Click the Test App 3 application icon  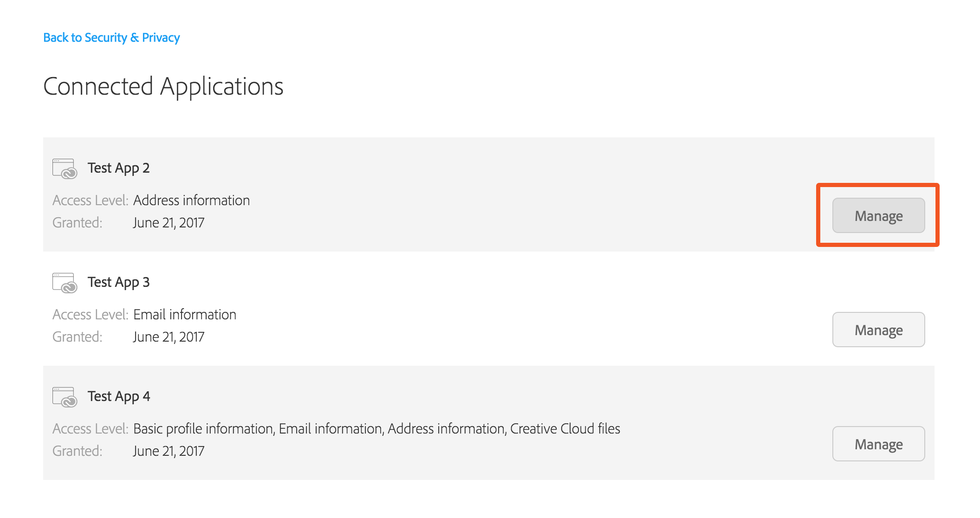[x=65, y=283]
